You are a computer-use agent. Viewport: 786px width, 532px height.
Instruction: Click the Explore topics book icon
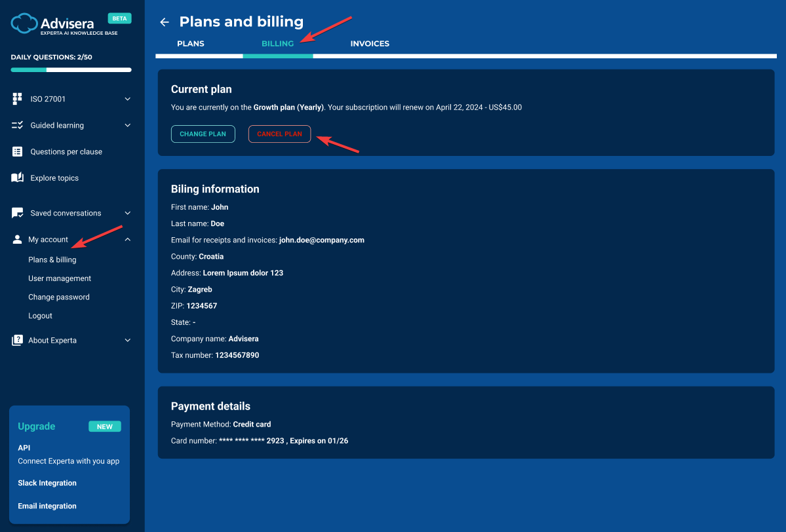tap(18, 178)
